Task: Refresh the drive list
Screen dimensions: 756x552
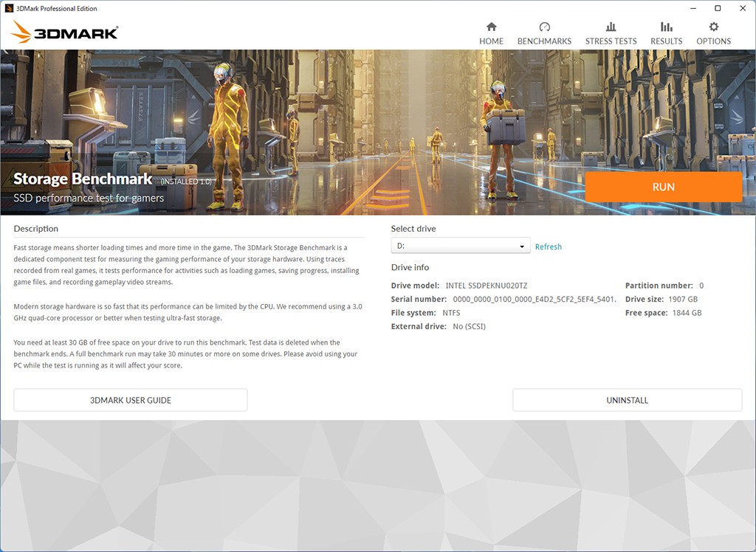Action: (x=548, y=246)
